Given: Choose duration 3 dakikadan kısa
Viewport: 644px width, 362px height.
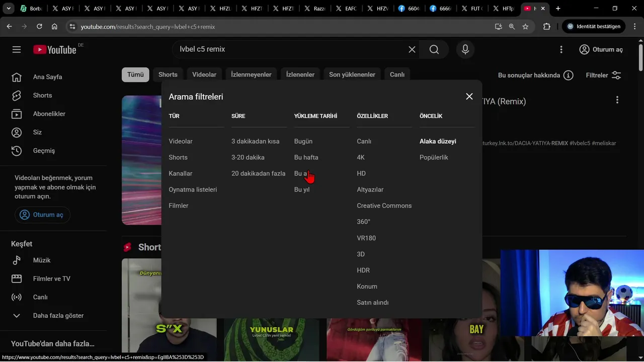Looking at the screenshot, I should click(x=255, y=141).
